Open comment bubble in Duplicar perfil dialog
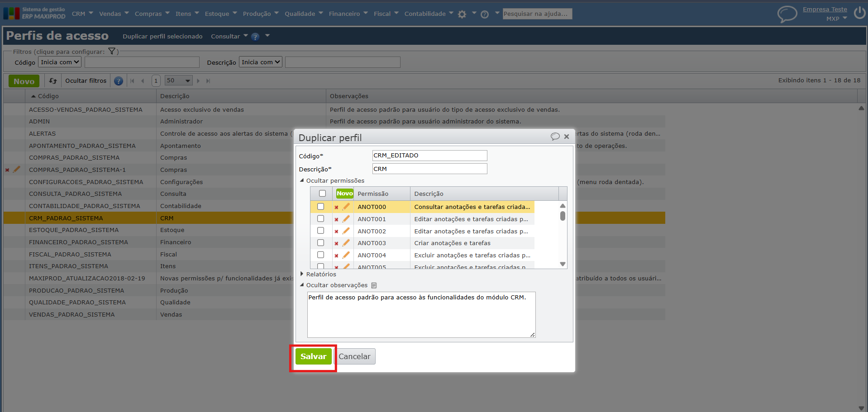The height and width of the screenshot is (412, 868). pyautogui.click(x=555, y=137)
